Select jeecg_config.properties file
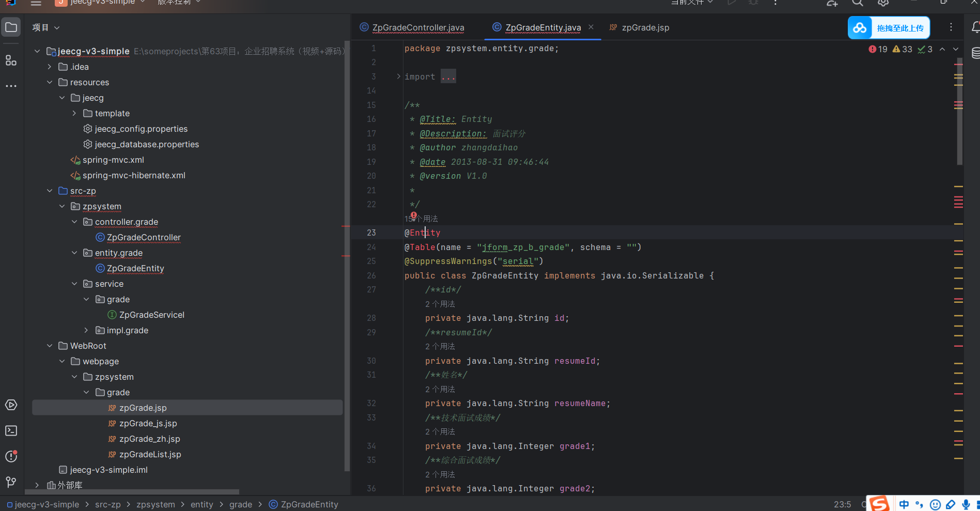Image resolution: width=980 pixels, height=511 pixels. coord(135,129)
